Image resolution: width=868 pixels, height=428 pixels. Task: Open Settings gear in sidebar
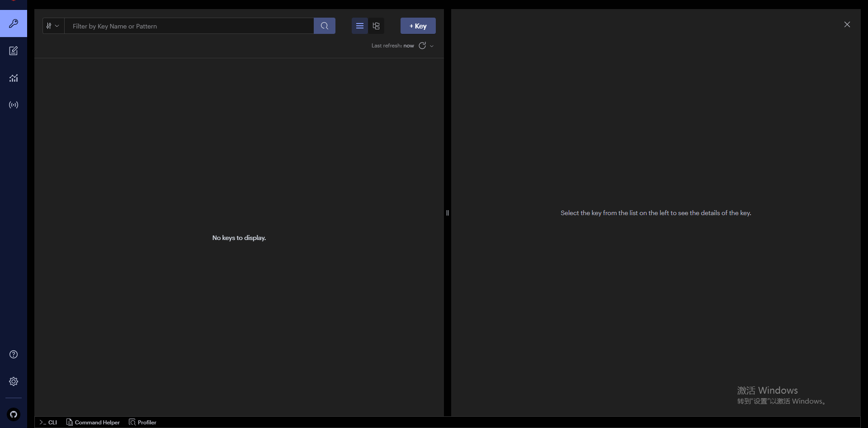pos(14,381)
